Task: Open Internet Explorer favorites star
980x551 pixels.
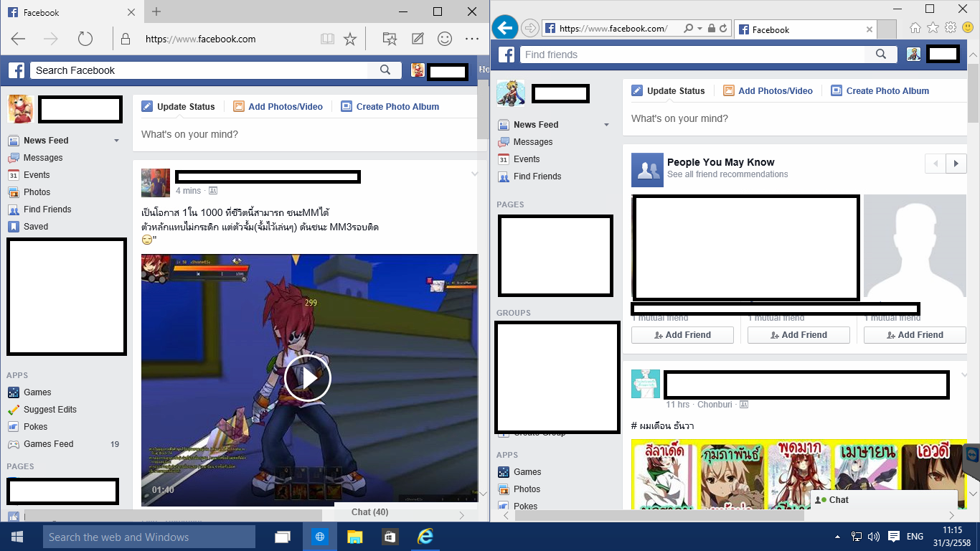Action: point(933,27)
